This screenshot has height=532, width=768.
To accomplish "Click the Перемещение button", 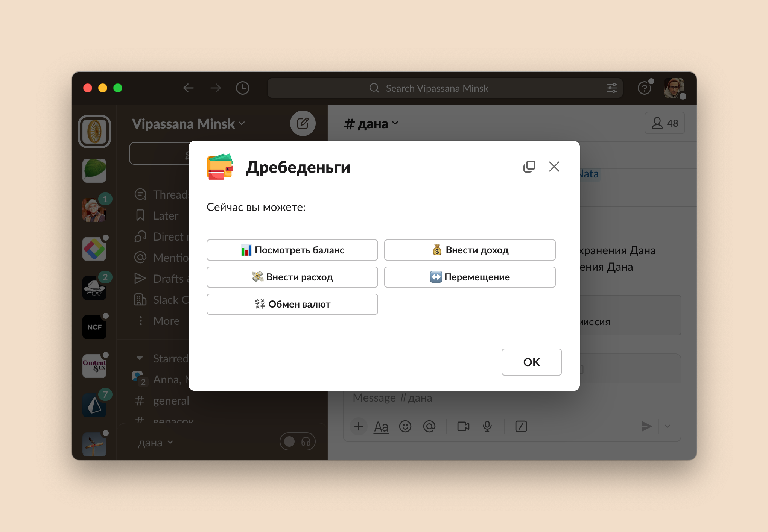I will pos(470,277).
